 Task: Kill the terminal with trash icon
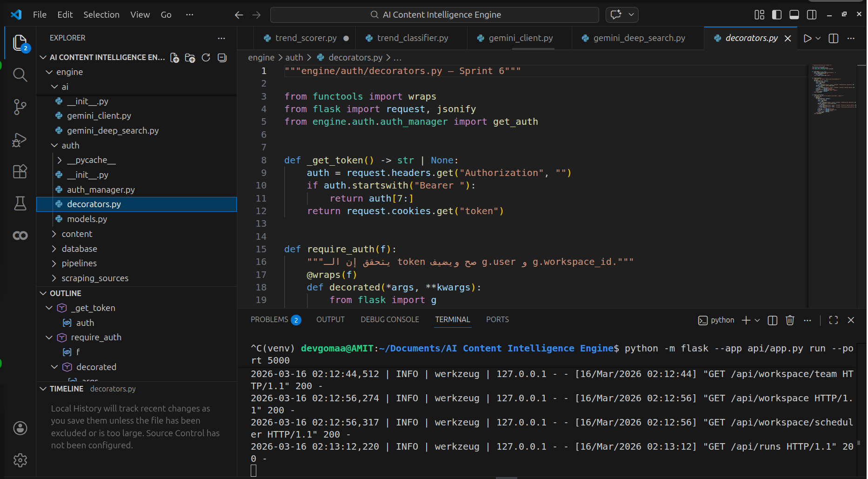(x=790, y=320)
